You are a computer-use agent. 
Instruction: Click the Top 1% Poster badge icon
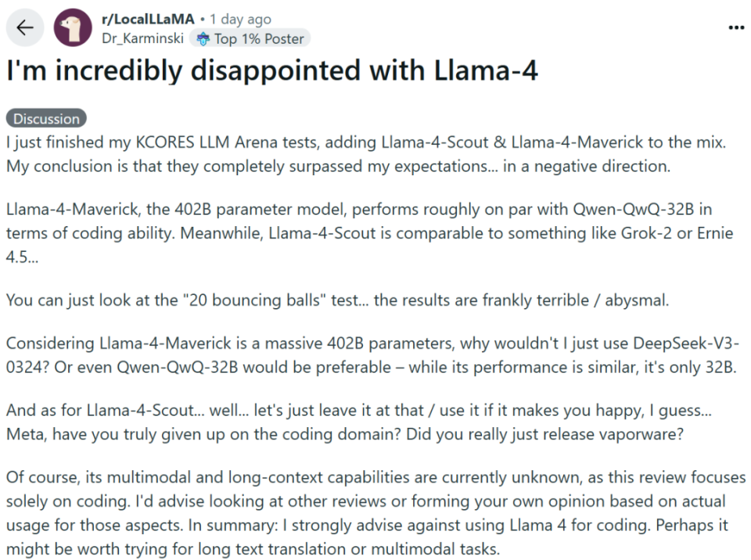pos(203,38)
